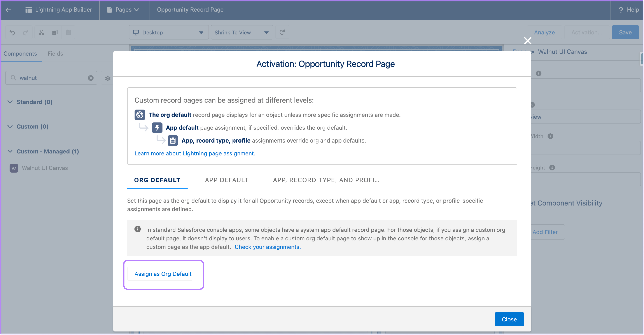Click the info icon in console notice

[x=137, y=229]
